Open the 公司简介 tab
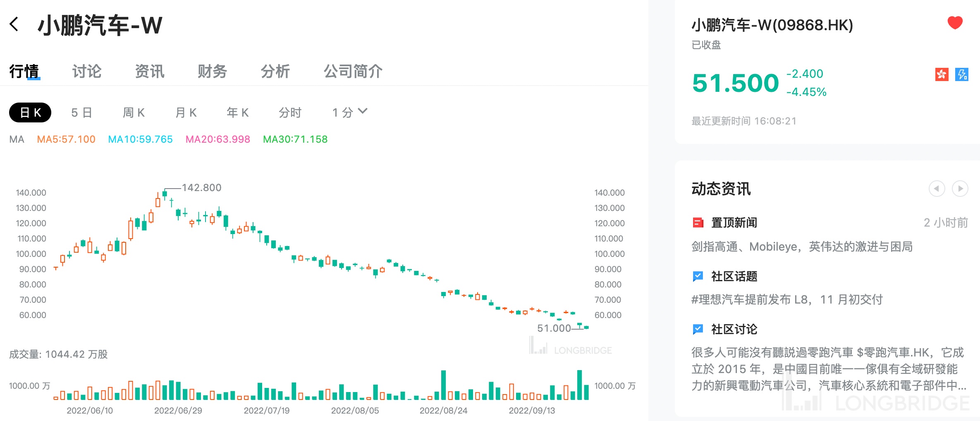This screenshot has height=421, width=980. tap(353, 71)
